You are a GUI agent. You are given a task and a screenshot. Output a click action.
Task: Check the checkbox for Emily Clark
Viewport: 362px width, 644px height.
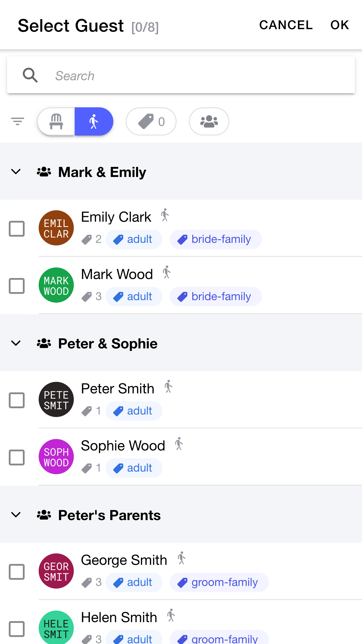[x=17, y=228]
